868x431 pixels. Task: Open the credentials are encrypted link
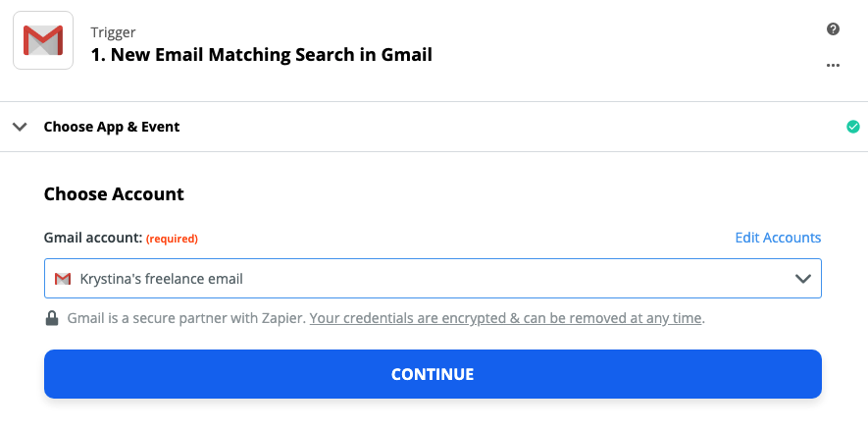click(505, 318)
